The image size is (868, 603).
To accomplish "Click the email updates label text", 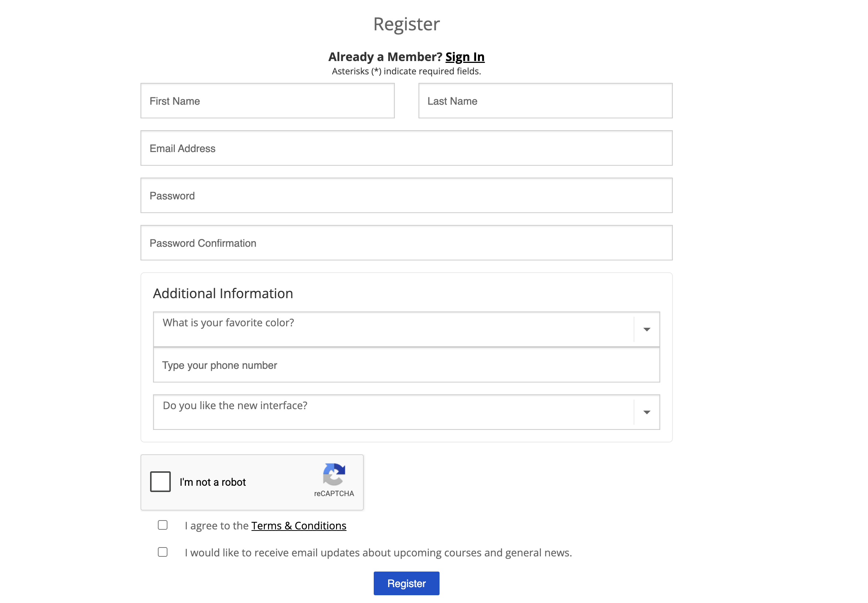I will coord(378,553).
